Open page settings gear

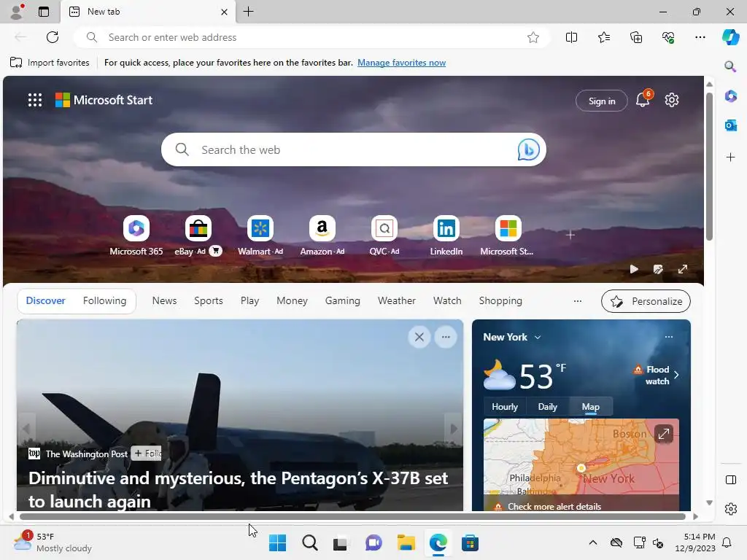pyautogui.click(x=672, y=100)
